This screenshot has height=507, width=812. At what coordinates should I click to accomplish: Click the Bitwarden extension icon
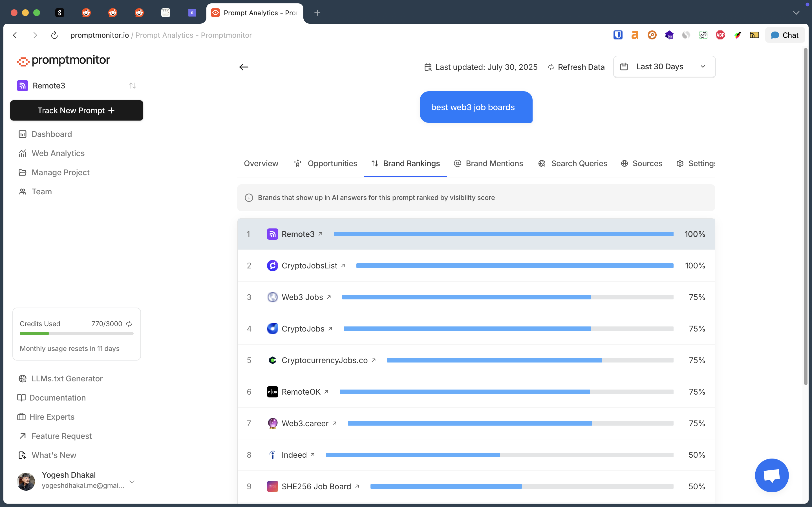pos(618,35)
